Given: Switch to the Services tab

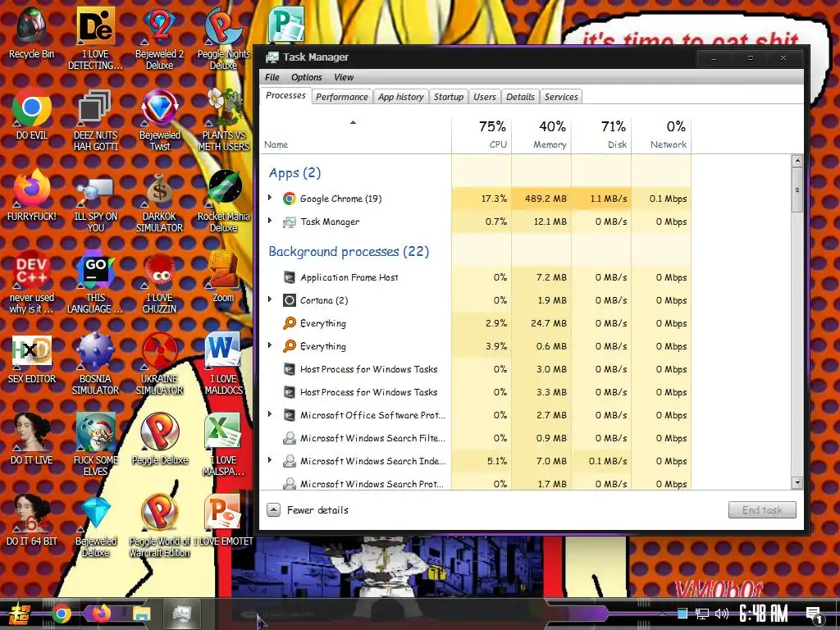Looking at the screenshot, I should click(x=561, y=97).
